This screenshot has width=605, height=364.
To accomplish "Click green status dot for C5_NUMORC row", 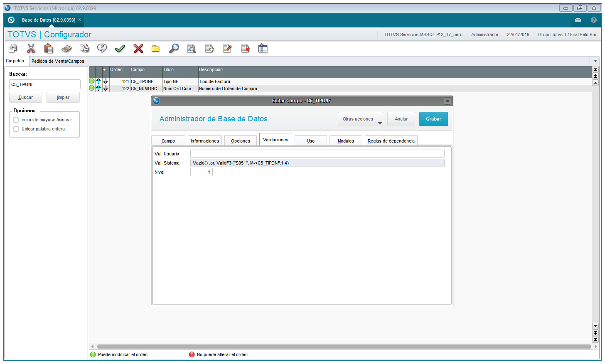I will click(92, 88).
